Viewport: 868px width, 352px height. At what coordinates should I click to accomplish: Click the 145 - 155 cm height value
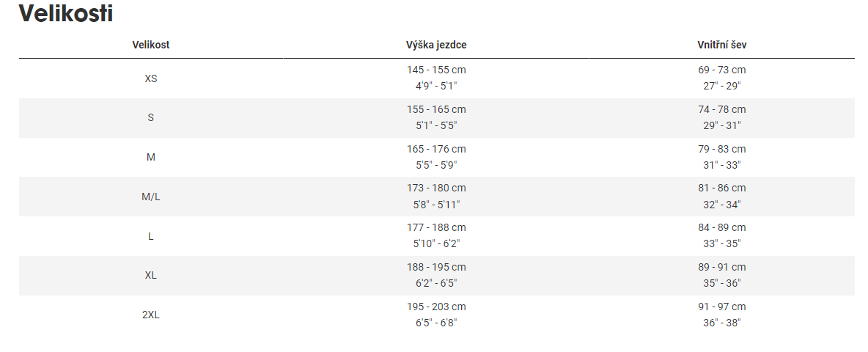pyautogui.click(x=436, y=70)
